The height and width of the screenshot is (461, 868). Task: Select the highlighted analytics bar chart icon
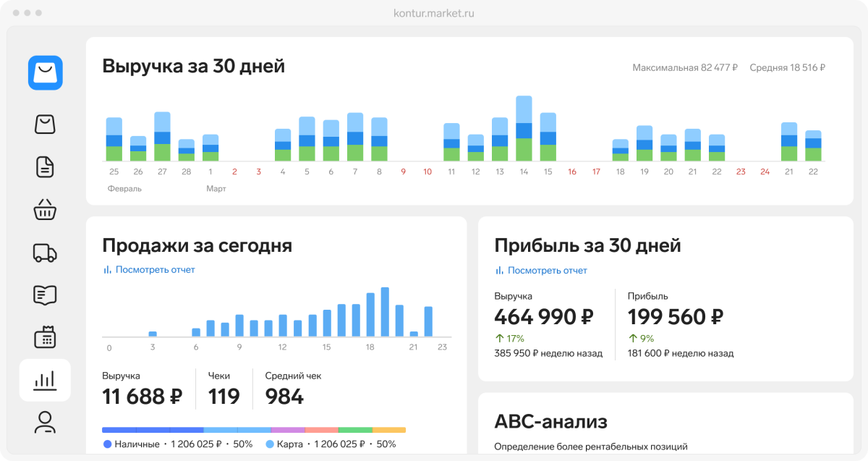45,380
